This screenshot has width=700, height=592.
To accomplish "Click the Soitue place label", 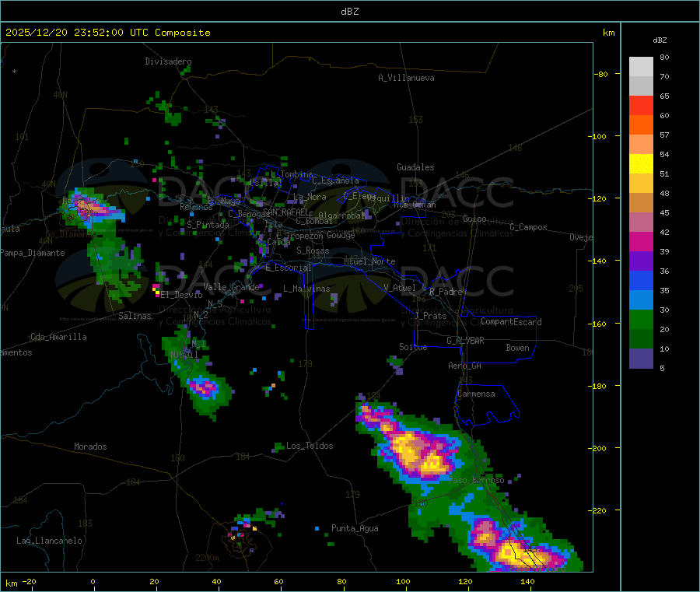I will tap(413, 347).
